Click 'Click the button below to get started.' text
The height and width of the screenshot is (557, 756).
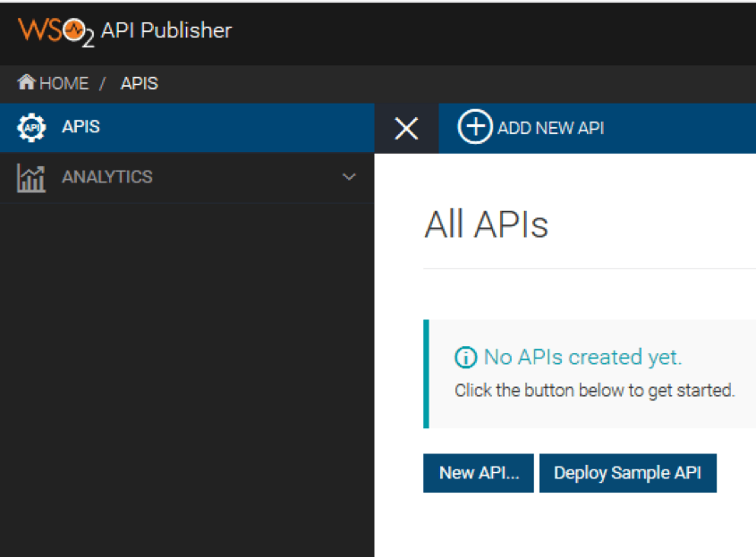pos(594,391)
